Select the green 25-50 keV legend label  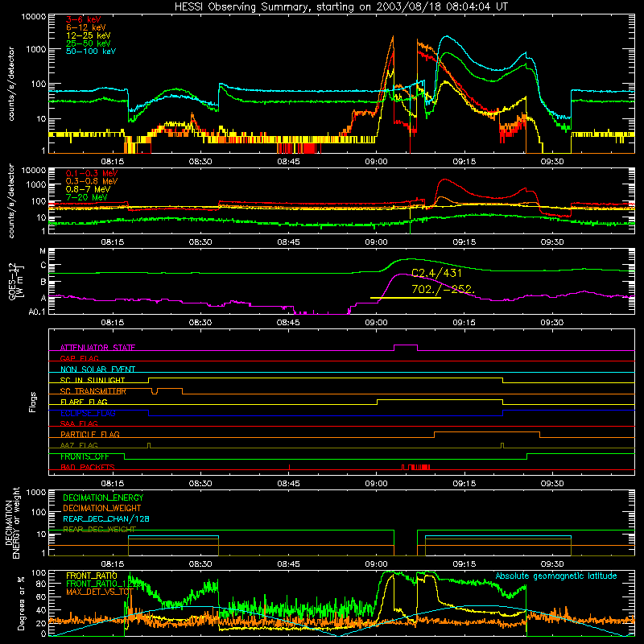tap(88, 43)
